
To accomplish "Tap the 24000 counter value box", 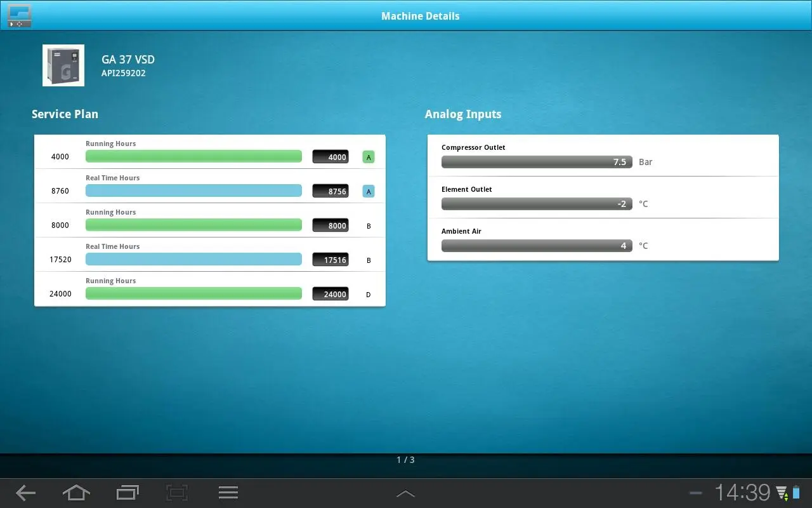I will 331,294.
